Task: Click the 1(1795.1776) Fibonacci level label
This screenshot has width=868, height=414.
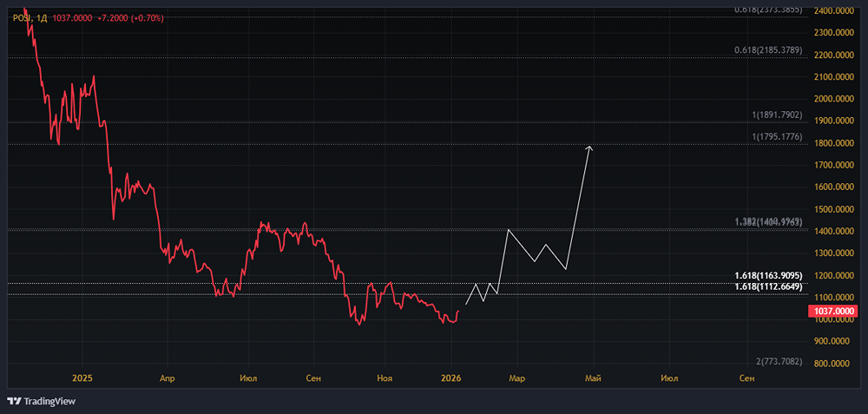Action: (x=777, y=136)
